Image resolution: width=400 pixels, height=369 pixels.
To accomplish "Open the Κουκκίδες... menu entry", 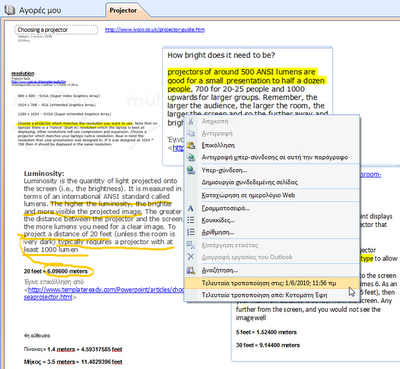I will click(271, 220).
